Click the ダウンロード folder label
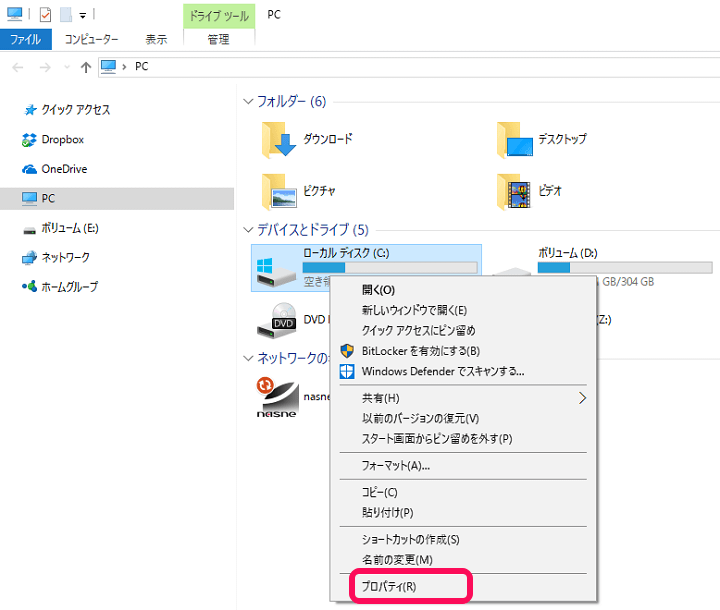 pos(328,139)
